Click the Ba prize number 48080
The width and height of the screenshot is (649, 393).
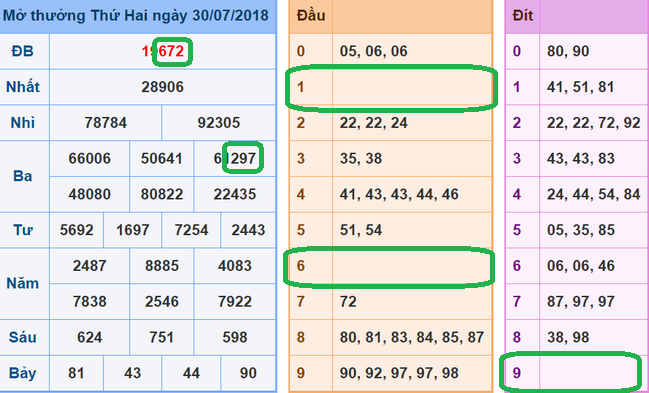(90, 194)
